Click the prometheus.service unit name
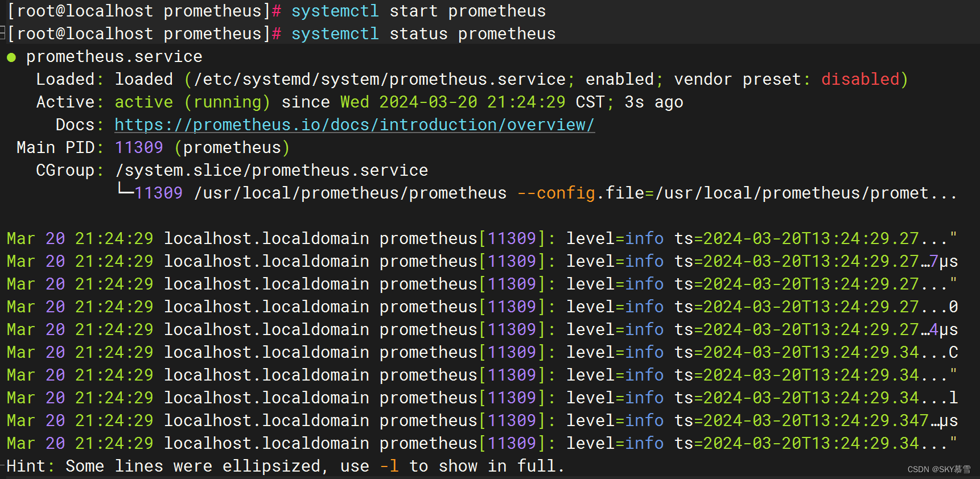 coord(114,56)
